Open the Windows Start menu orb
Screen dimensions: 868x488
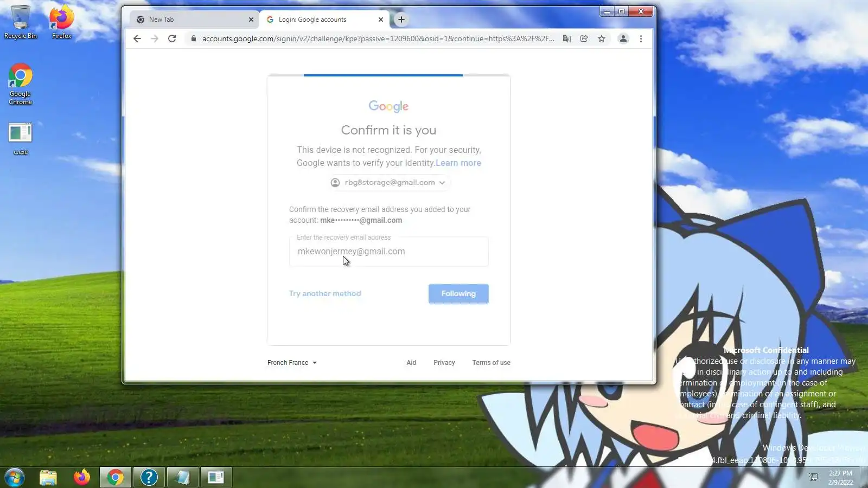click(x=15, y=477)
